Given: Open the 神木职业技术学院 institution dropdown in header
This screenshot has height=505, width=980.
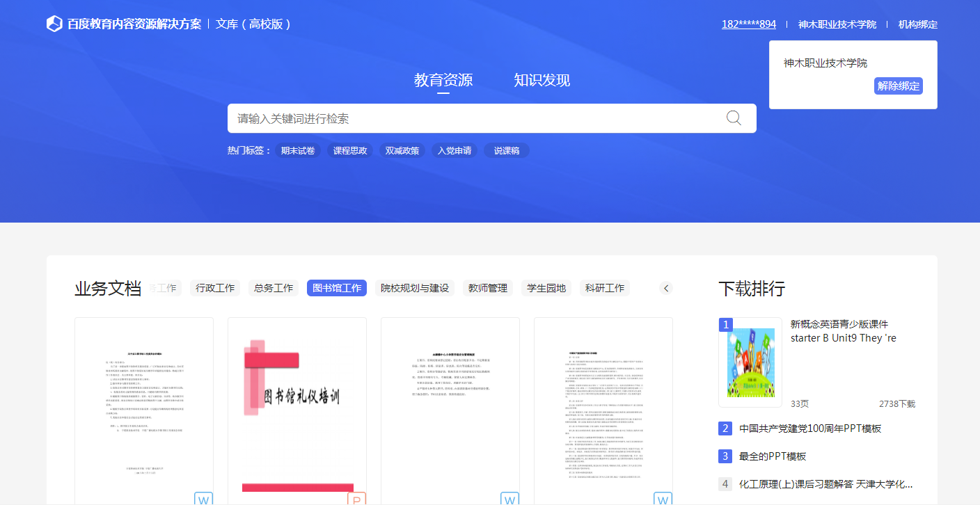Looking at the screenshot, I should (x=837, y=24).
